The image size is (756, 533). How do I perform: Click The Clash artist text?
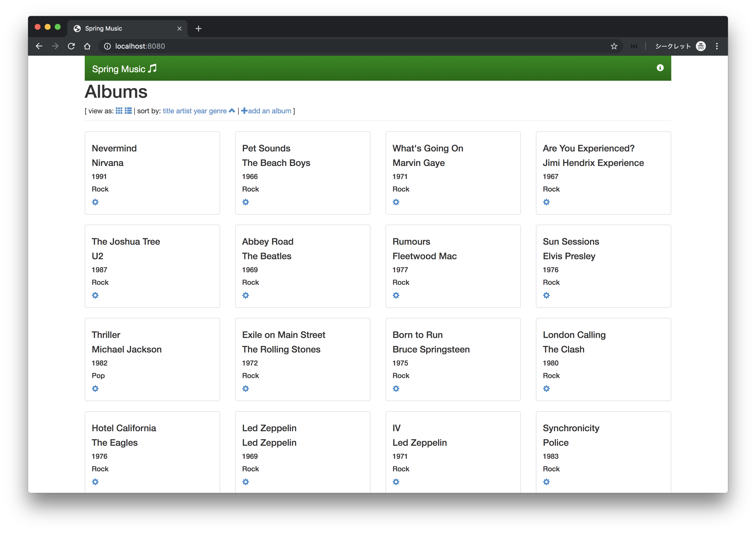563,349
